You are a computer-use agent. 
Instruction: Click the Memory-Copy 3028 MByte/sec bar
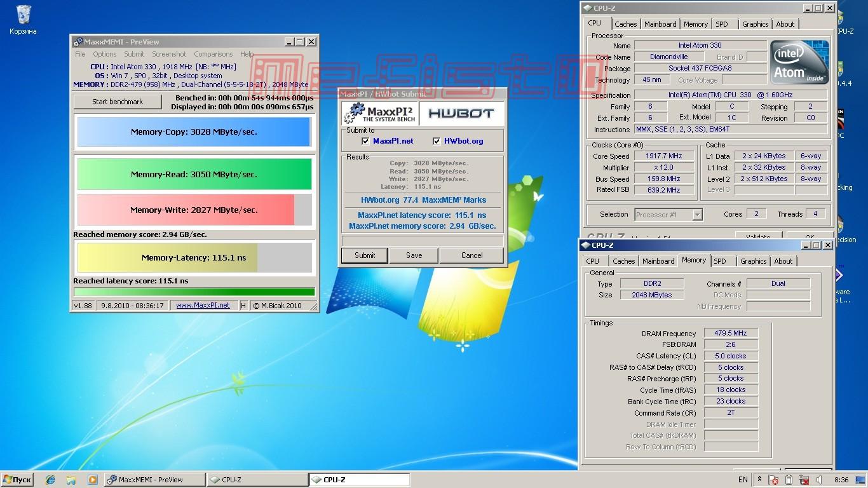coord(194,132)
